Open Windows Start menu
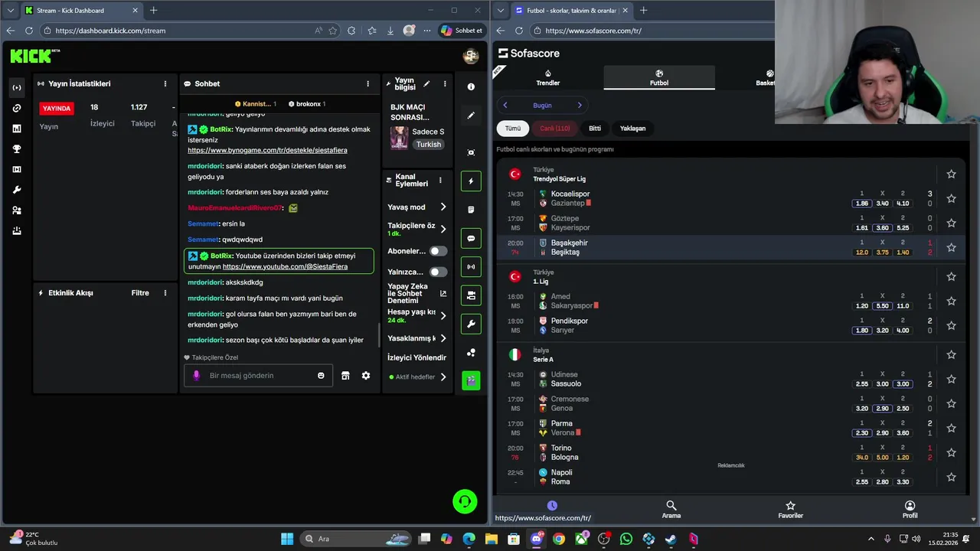Viewport: 980px width, 551px height. 287,539
